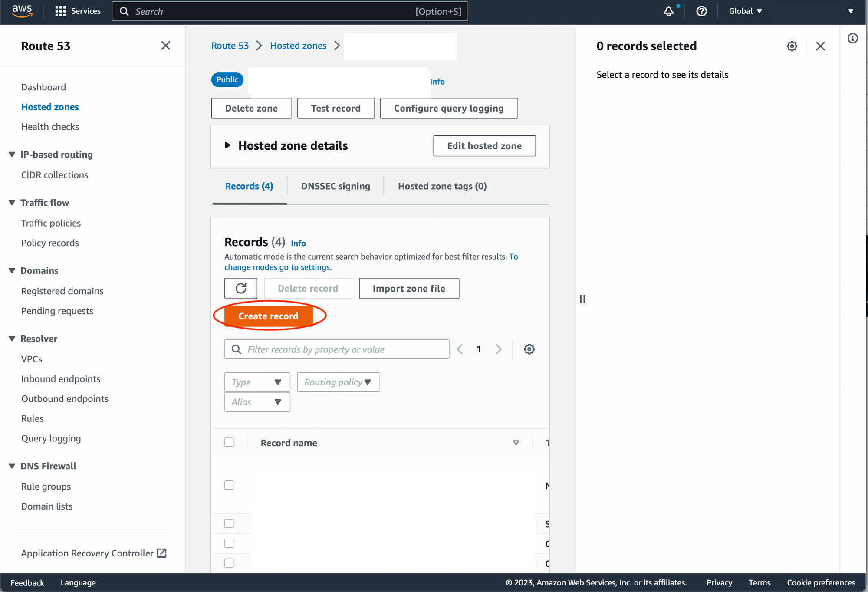The image size is (868, 592).
Task: Click Hosted zones breadcrumb link
Action: (298, 46)
